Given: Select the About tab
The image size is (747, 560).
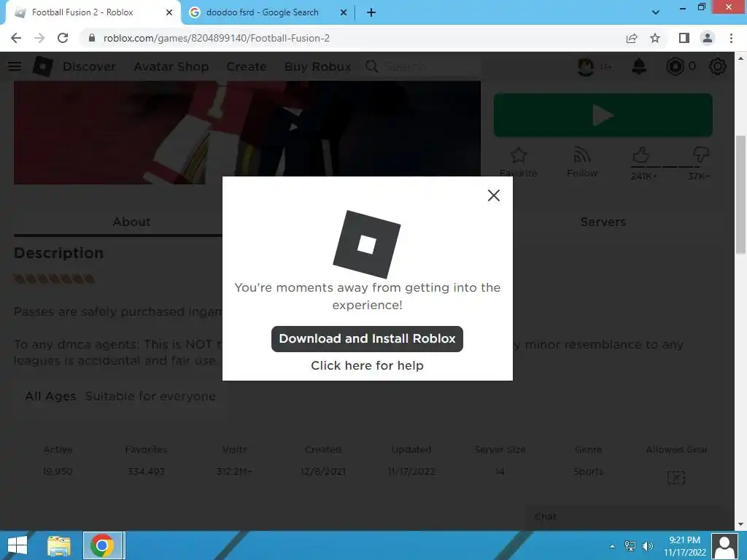Looking at the screenshot, I should 131,222.
